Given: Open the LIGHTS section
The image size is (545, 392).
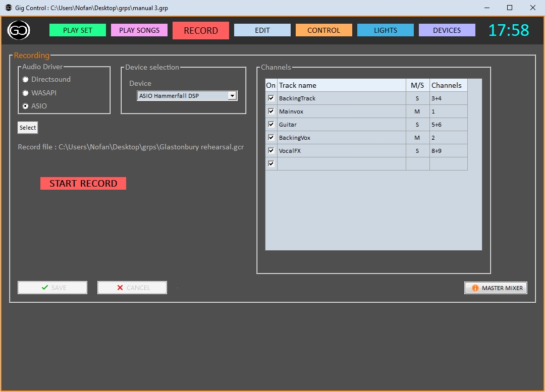Looking at the screenshot, I should 385,30.
